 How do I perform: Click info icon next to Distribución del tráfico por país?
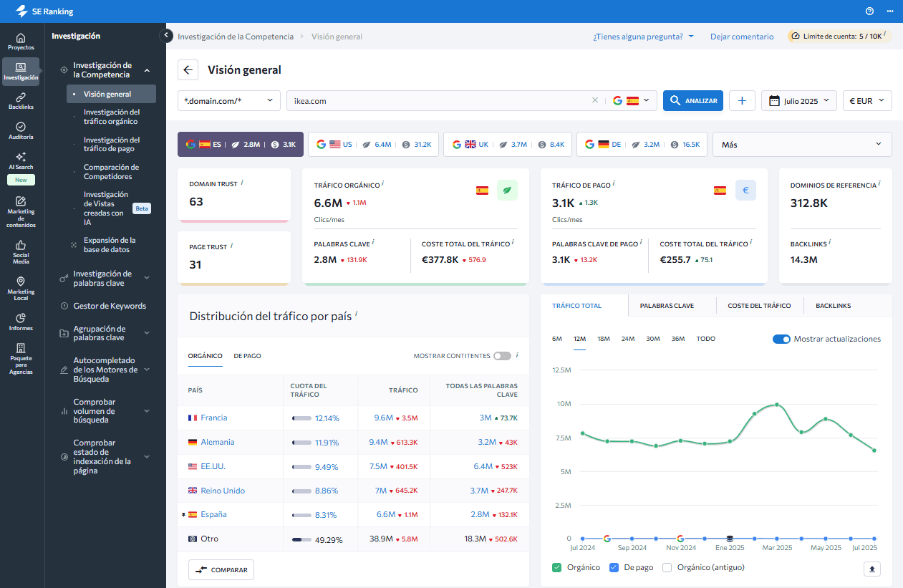coord(356,314)
